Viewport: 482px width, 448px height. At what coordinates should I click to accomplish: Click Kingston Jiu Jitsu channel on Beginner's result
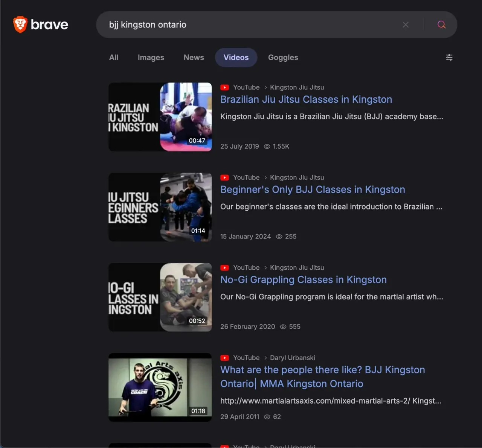297,178
